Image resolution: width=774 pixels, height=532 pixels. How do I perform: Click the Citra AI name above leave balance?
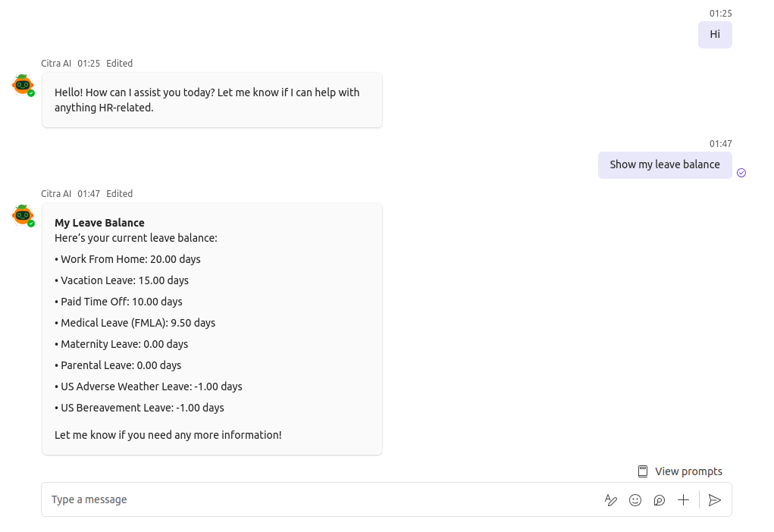(56, 194)
